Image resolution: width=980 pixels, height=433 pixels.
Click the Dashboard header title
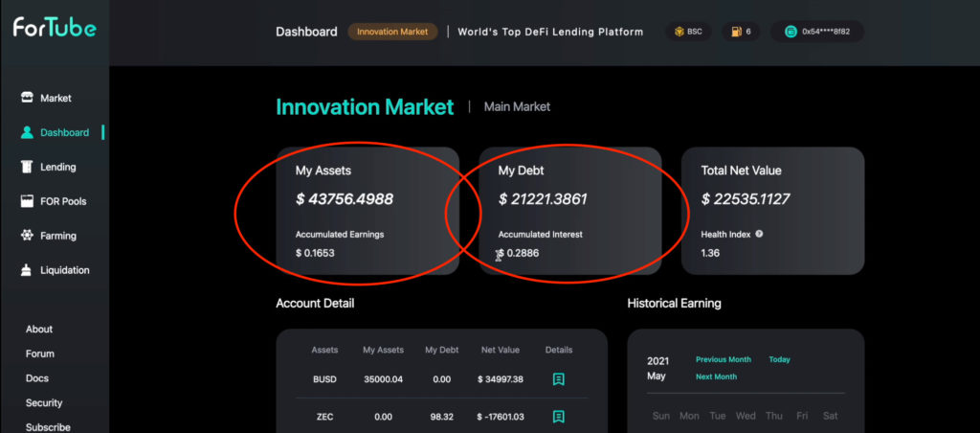[x=306, y=32]
